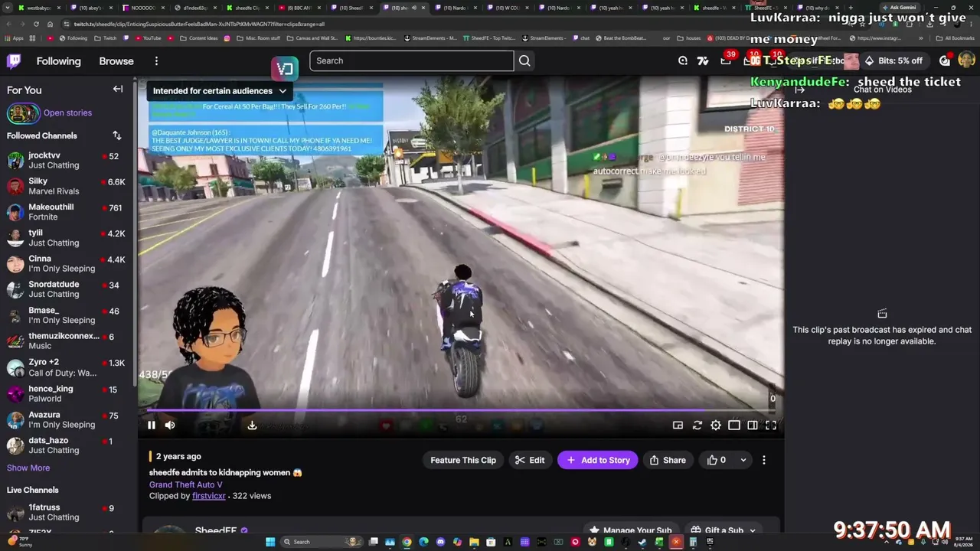Open 1fatruss live channel

67,512
